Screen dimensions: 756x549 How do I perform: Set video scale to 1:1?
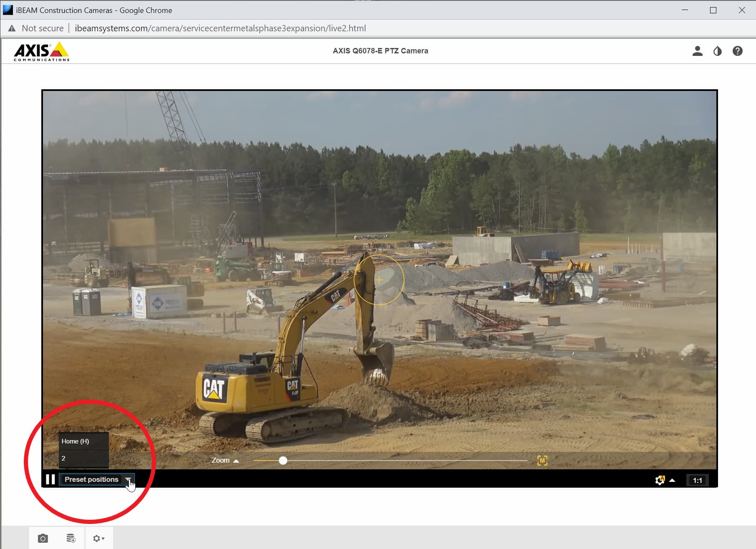tap(697, 480)
